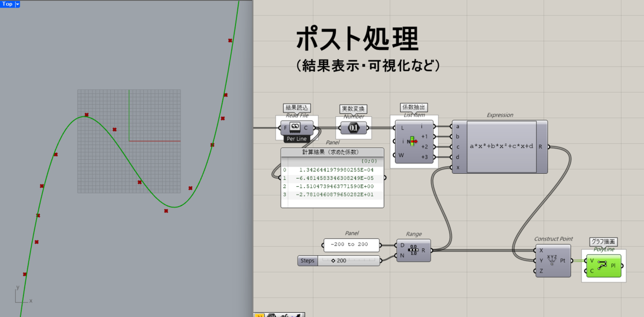This screenshot has width=644, height=317.
Task: Click the Construct Point XYZ icon
Action: (552, 260)
